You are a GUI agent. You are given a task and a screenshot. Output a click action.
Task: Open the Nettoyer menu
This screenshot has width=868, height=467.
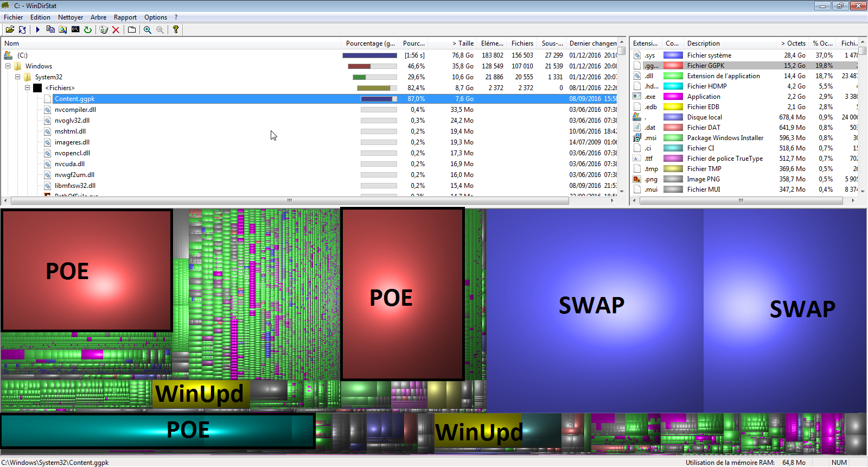coord(71,17)
